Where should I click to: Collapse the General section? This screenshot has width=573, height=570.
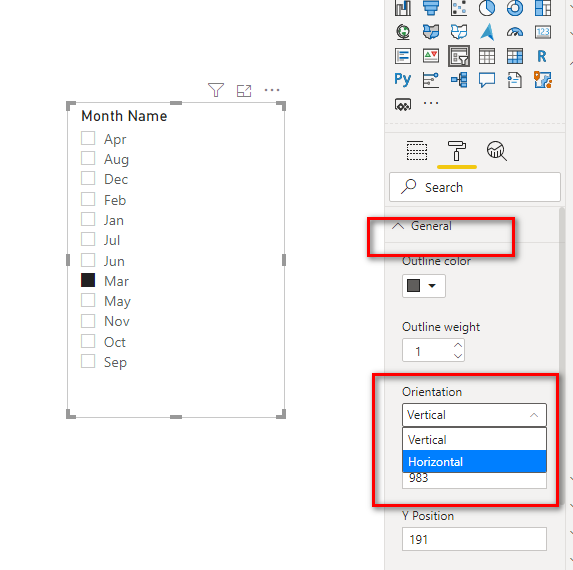(398, 226)
